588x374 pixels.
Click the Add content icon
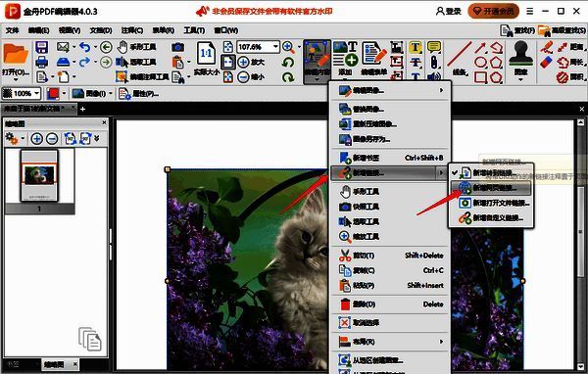click(x=345, y=58)
